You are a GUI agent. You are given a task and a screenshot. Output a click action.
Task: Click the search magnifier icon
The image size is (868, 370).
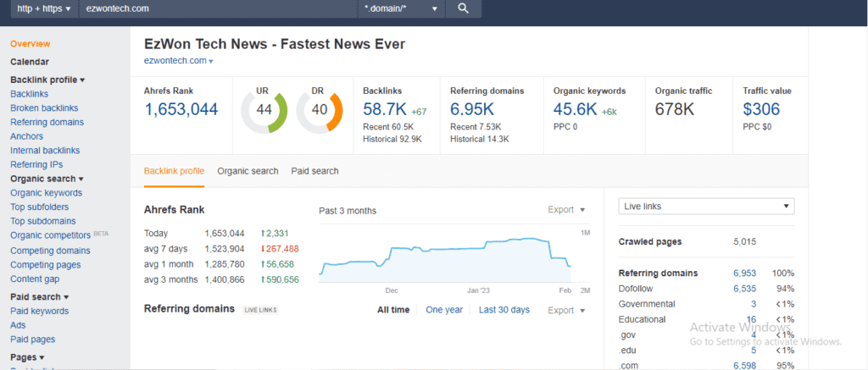(464, 8)
